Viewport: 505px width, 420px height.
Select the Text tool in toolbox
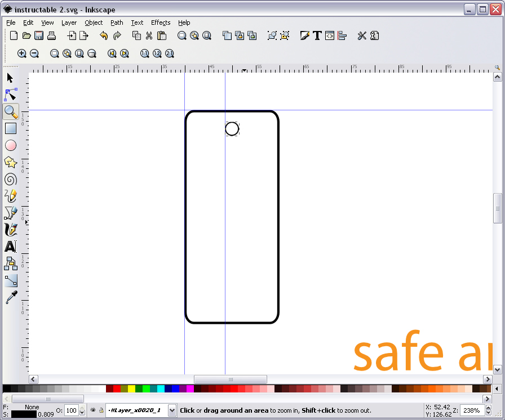pos(11,247)
